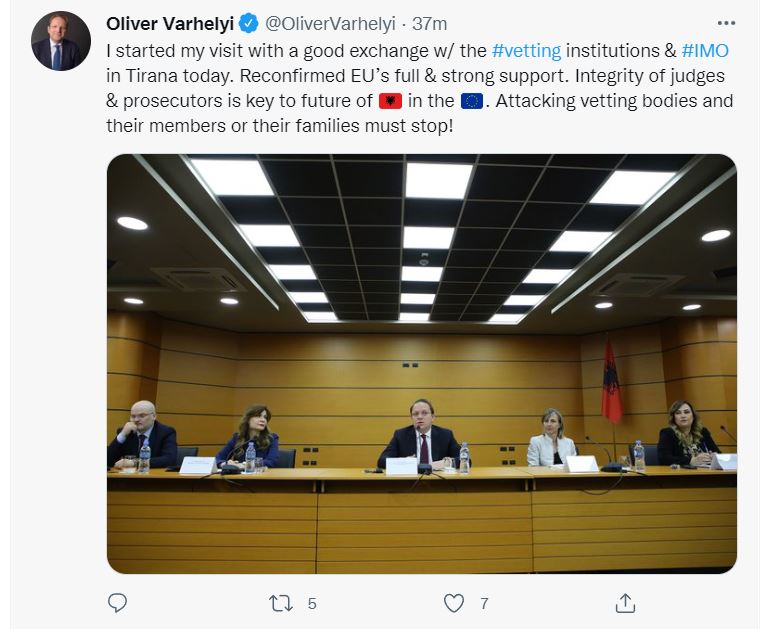This screenshot has height=629, width=765.
Task: Click the blue verified badge
Action: pos(248,23)
